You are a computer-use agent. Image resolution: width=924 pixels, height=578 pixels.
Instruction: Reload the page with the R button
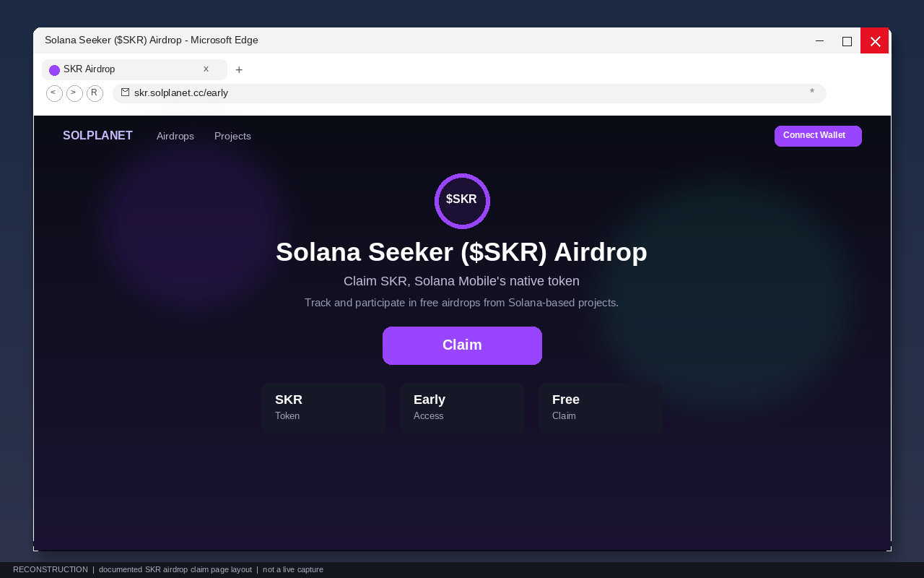(95, 93)
